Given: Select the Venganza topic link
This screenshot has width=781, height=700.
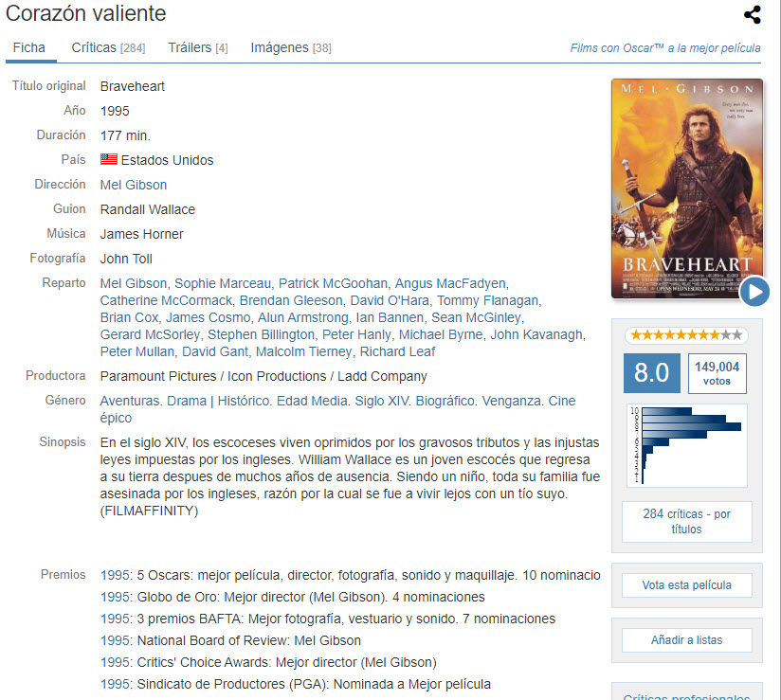Looking at the screenshot, I should tap(511, 401).
